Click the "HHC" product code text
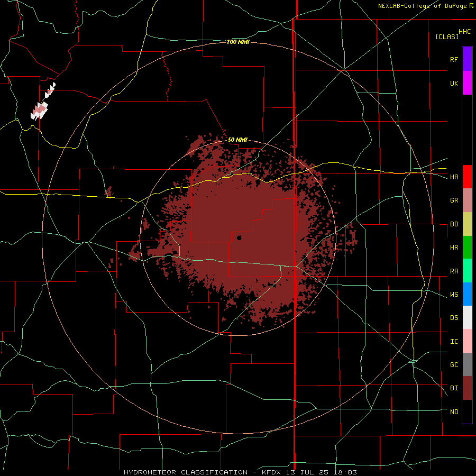This screenshot has width=476, height=476. coord(465,32)
